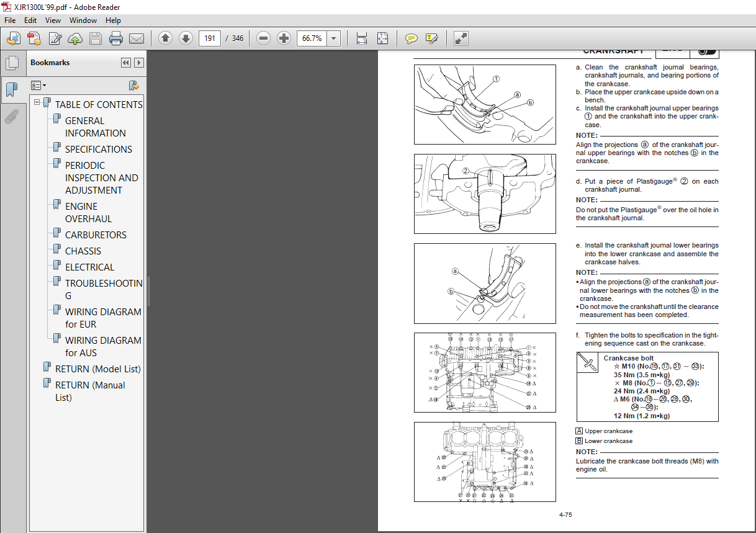Click the Open file toolbar icon
This screenshot has width=756, height=533.
[13, 38]
